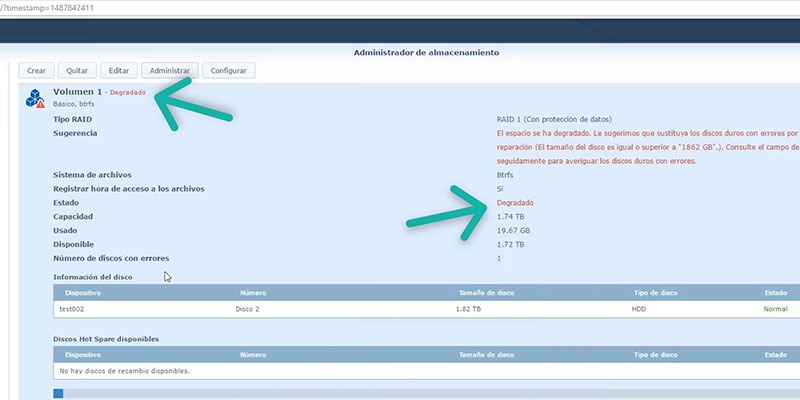Sort disk info by Número column
Viewport: 800px width, 400px height.
coord(253,293)
